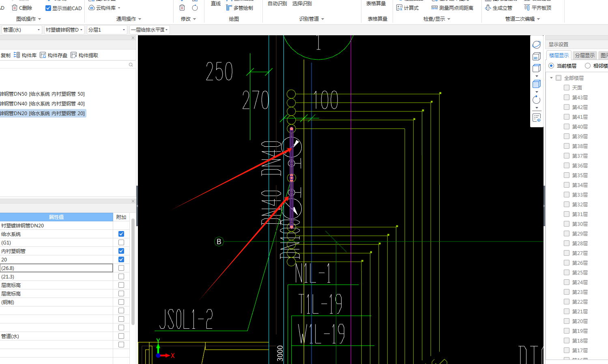Click the 平齐板顶 align tool
The image size is (608, 364).
coord(537,8)
